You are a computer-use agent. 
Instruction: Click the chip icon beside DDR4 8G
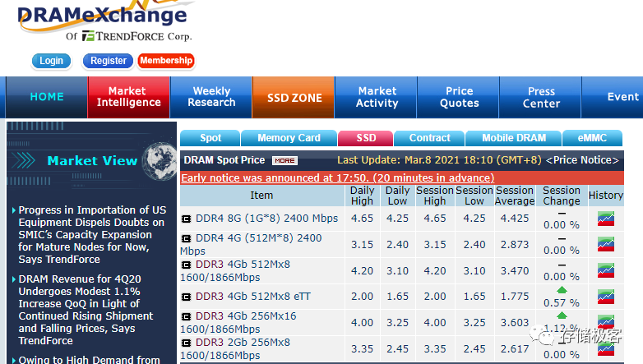coord(186,219)
